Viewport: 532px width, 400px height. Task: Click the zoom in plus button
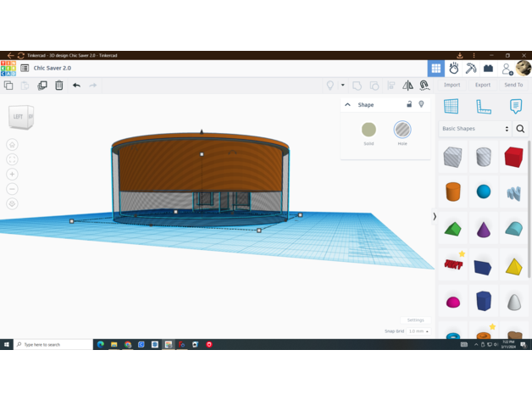click(x=12, y=174)
